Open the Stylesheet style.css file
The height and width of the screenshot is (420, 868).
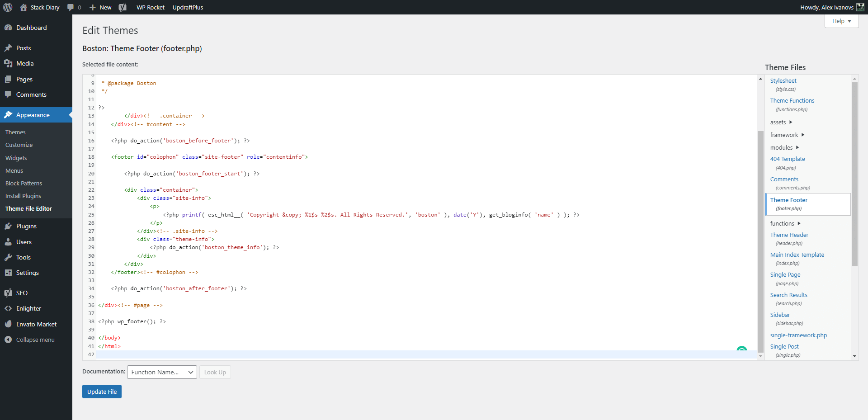(783, 80)
